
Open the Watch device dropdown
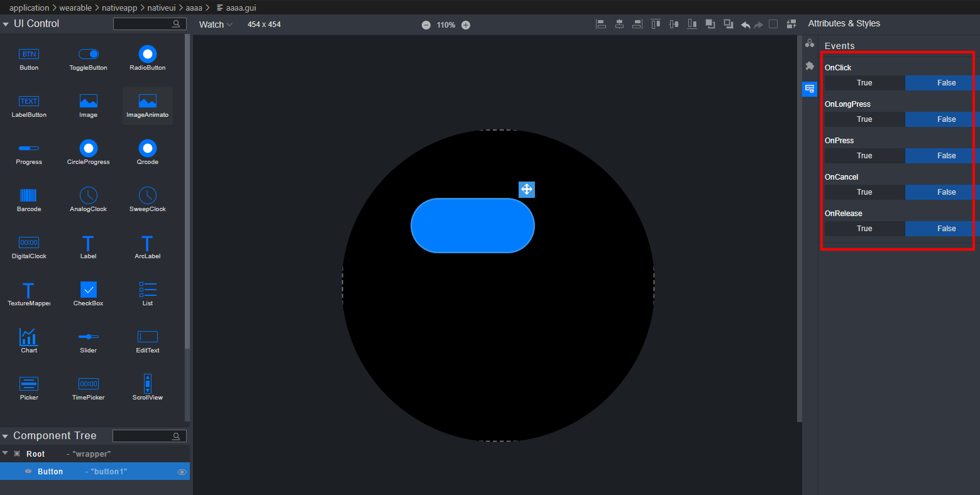coord(216,24)
